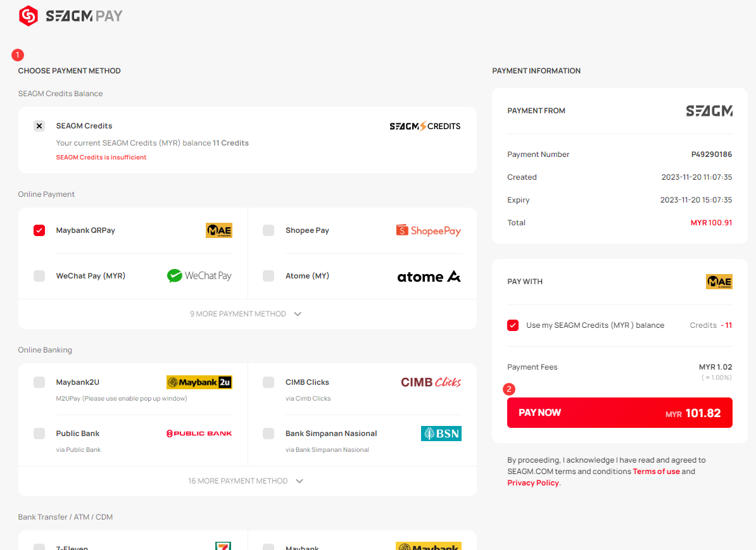Click the chevron next to 9 more payment method
The height and width of the screenshot is (550, 756).
click(x=298, y=314)
